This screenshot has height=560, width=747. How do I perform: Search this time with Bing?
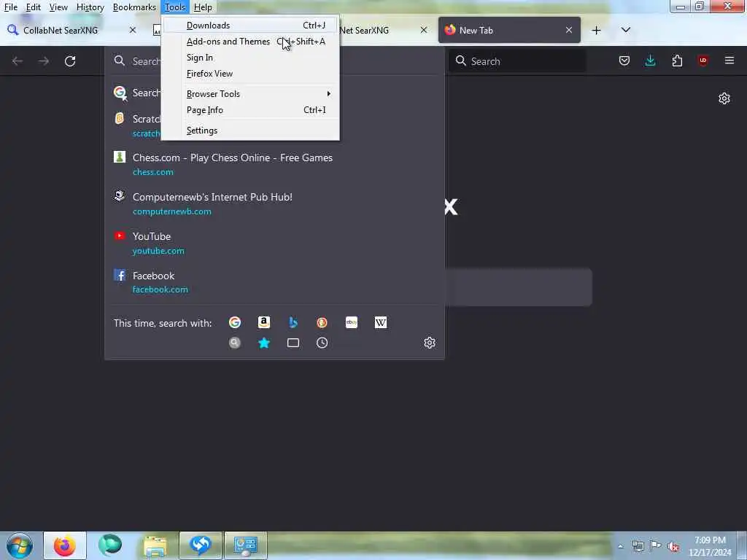click(x=293, y=323)
